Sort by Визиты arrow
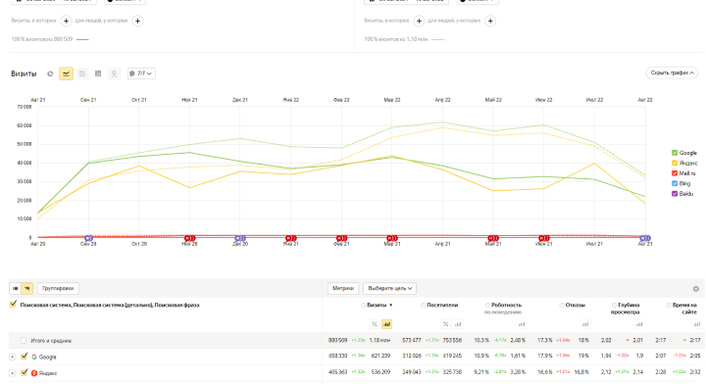Screen dimensions: 706x384 pyautogui.click(x=391, y=305)
